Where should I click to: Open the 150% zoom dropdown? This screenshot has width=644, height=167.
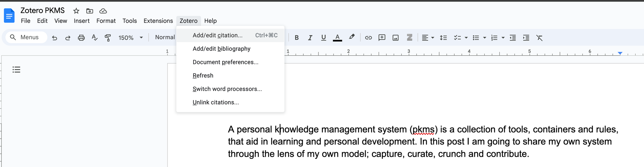130,38
